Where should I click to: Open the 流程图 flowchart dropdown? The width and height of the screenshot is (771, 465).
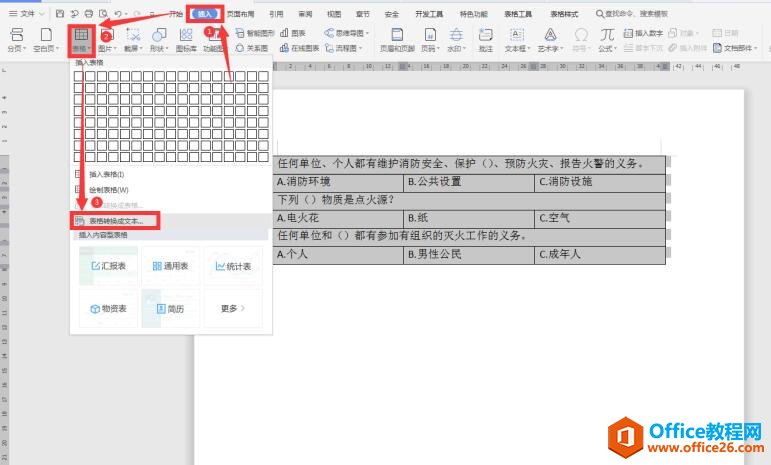click(x=344, y=48)
